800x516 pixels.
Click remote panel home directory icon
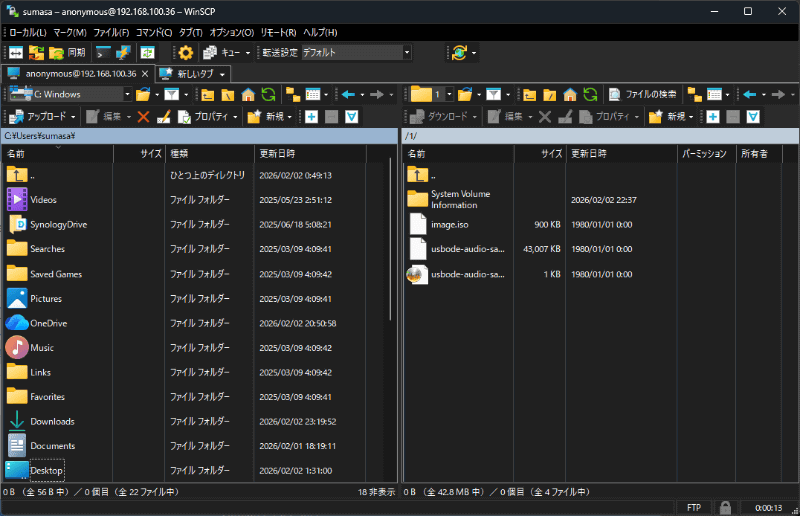(570, 94)
